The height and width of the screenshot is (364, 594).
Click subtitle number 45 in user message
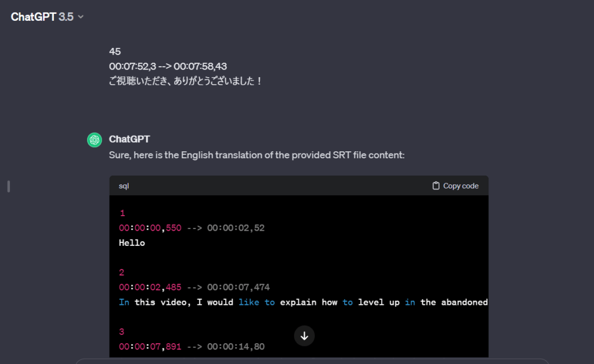pyautogui.click(x=115, y=52)
